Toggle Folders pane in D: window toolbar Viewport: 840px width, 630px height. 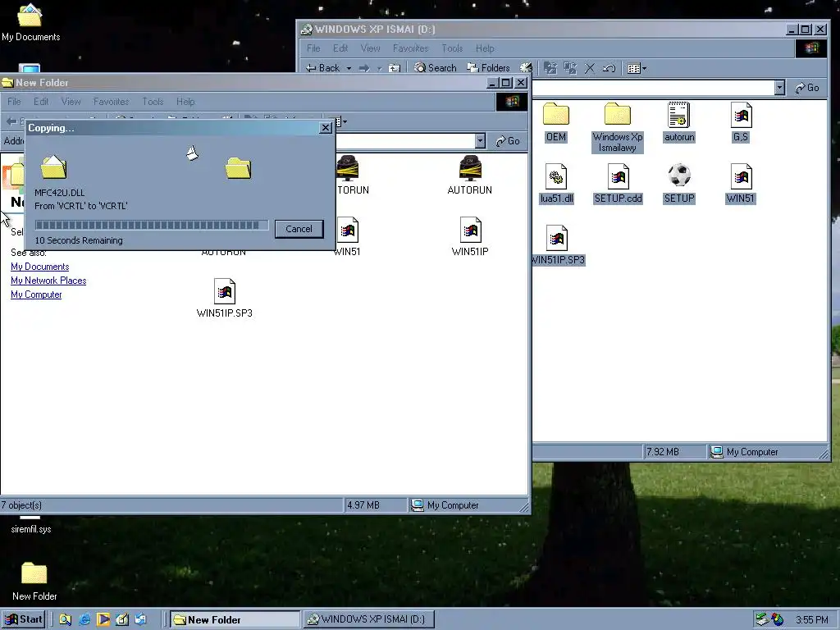point(489,68)
